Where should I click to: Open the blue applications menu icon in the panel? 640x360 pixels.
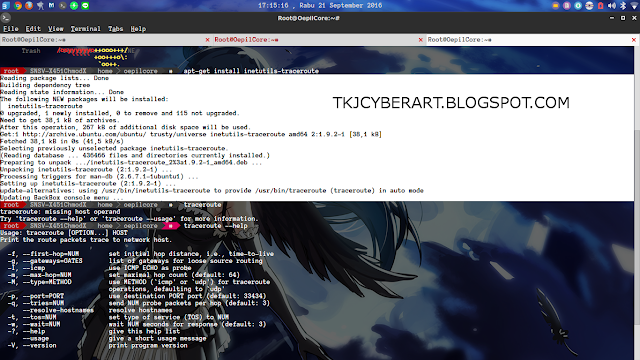pyautogui.click(x=5, y=5)
